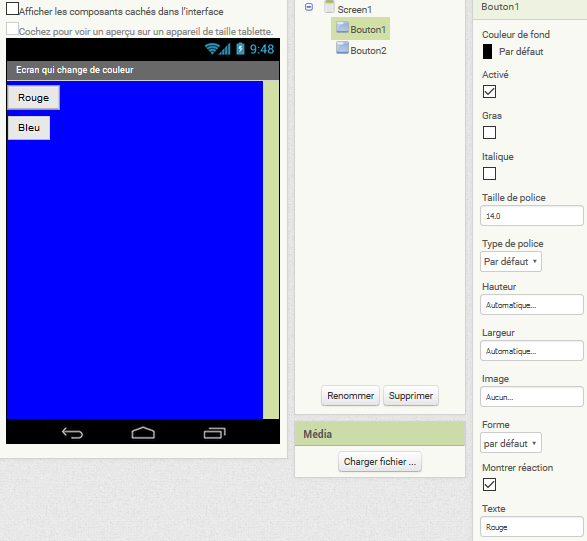This screenshot has height=541, width=587.
Task: Open the Type de police dropdown
Action: (511, 261)
